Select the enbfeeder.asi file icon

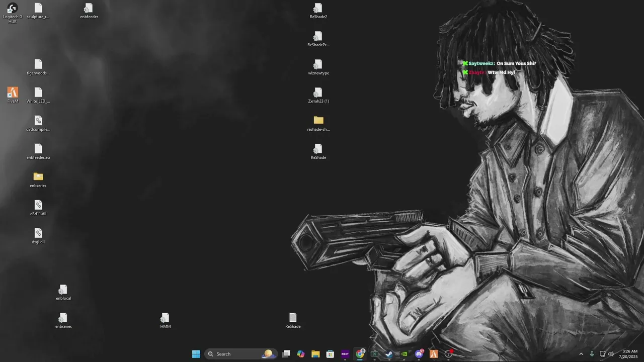pyautogui.click(x=38, y=152)
